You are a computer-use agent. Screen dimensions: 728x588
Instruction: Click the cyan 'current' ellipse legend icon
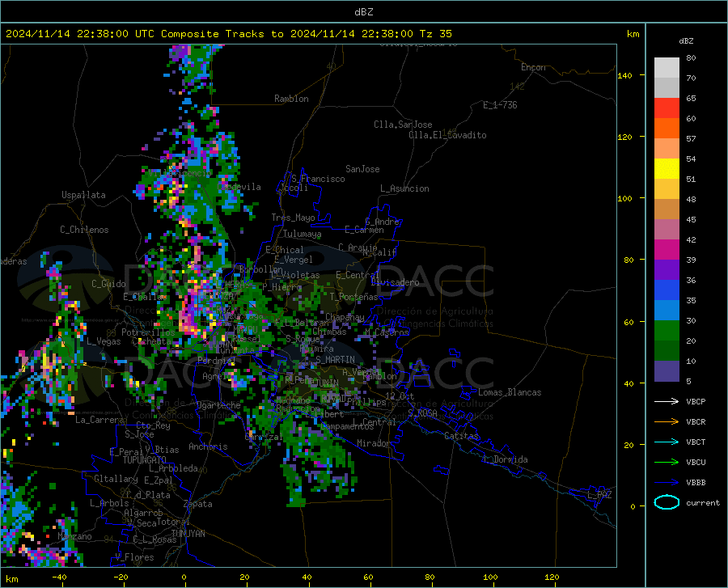tap(667, 502)
